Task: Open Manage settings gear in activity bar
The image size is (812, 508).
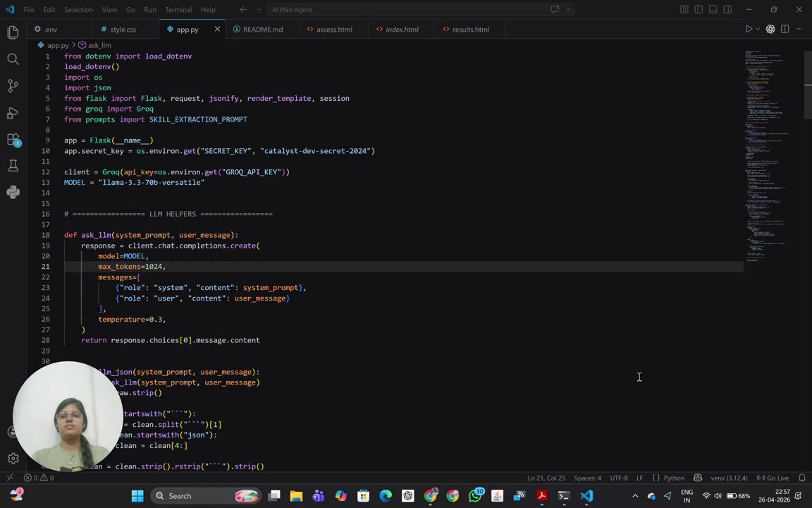Action: pyautogui.click(x=13, y=458)
